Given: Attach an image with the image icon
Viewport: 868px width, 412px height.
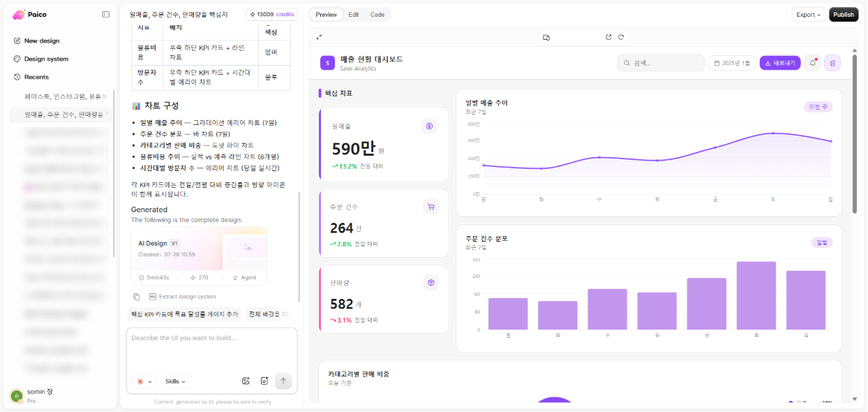Looking at the screenshot, I should click(246, 381).
